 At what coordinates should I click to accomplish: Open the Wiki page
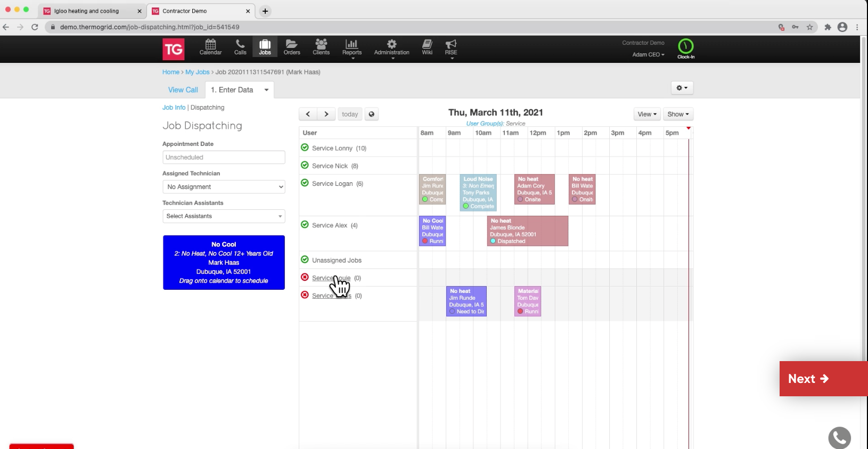427,47
